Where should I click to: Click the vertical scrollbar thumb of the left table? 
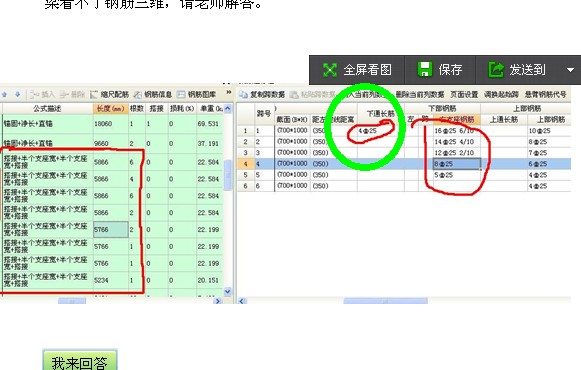(228, 176)
